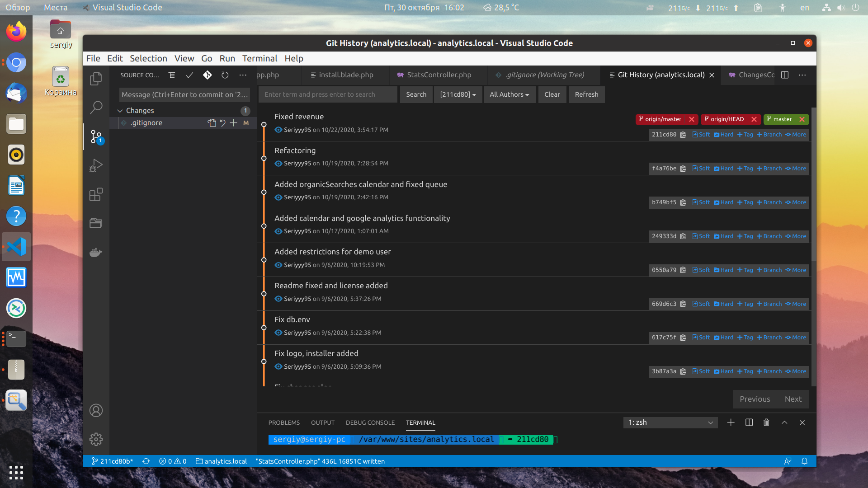Toggle eye icon on Fixed revenue commit
The width and height of the screenshot is (868, 488).
tap(278, 130)
